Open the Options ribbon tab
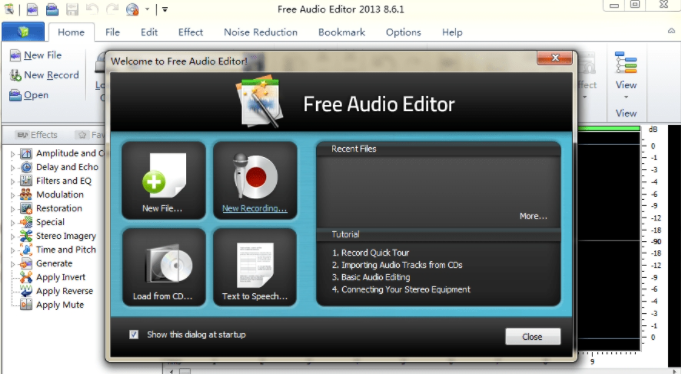 pos(403,32)
